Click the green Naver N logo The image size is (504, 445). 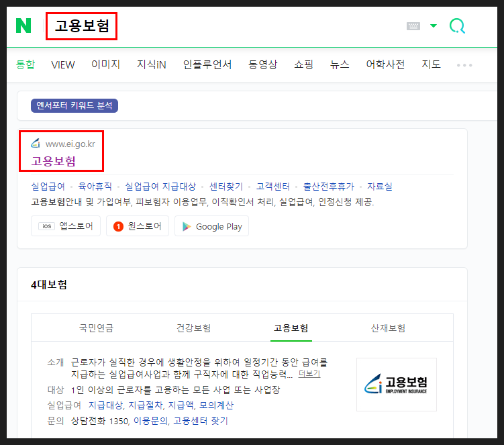click(23, 26)
